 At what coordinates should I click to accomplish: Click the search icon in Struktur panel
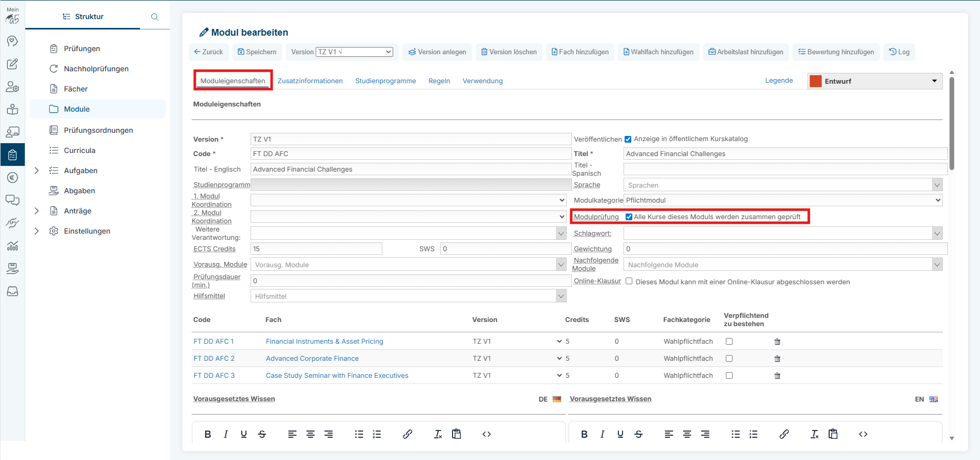coord(154,17)
